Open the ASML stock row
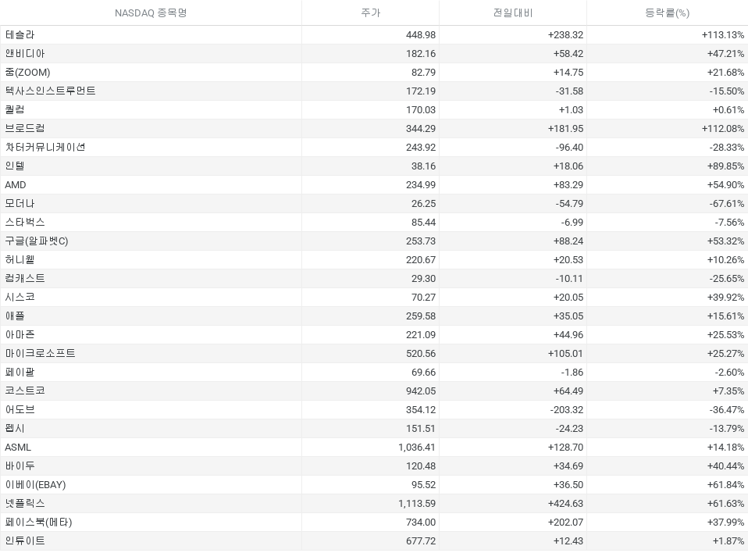This screenshot has width=748, height=560. [x=18, y=448]
